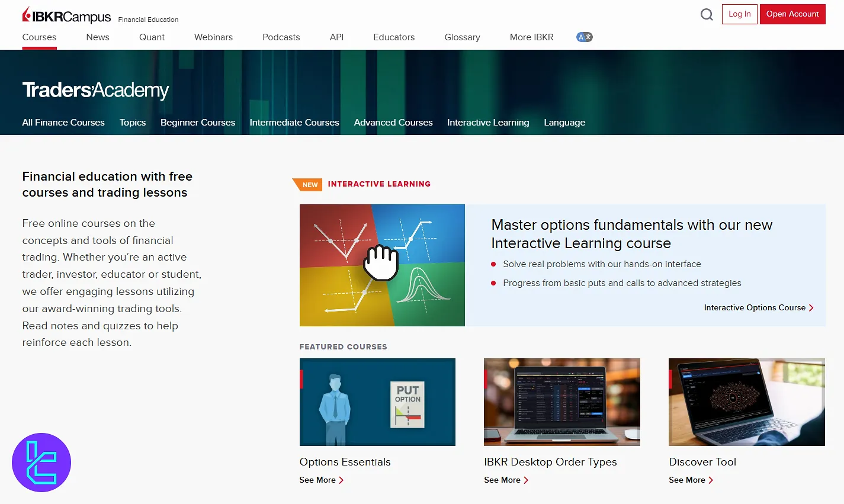The width and height of the screenshot is (844, 504).
Task: Open Interactive Learning in academy menu
Action: (488, 123)
